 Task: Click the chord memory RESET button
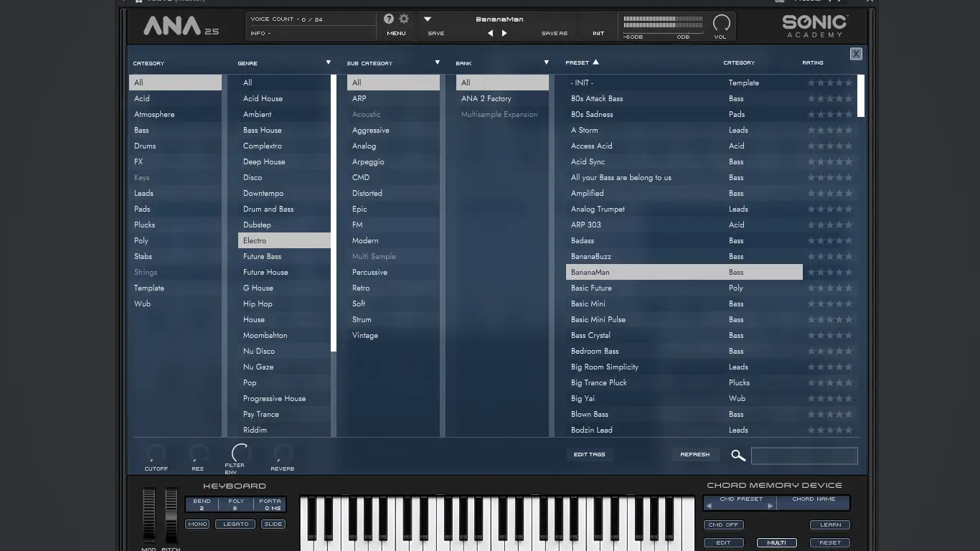[x=830, y=542]
